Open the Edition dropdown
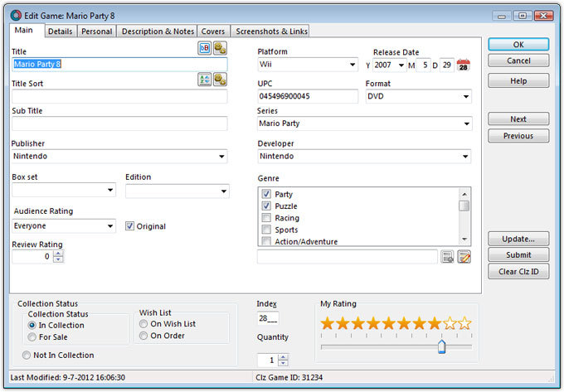 click(x=224, y=191)
